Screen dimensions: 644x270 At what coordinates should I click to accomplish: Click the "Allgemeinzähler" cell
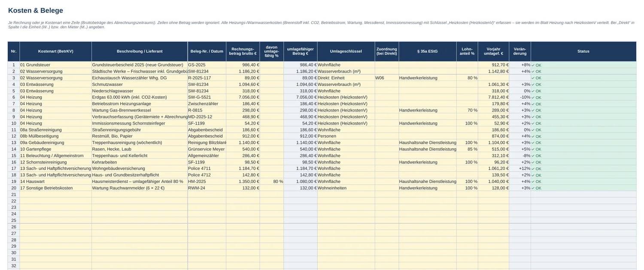[207, 155]
